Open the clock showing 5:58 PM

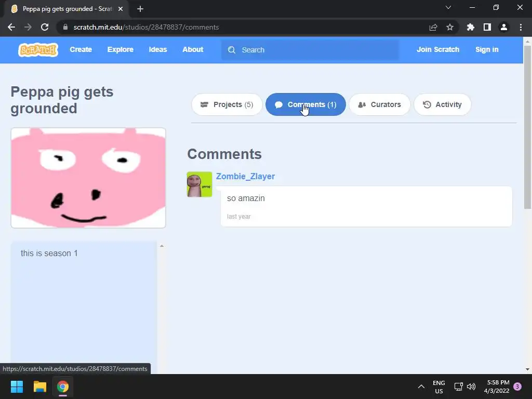click(x=497, y=387)
